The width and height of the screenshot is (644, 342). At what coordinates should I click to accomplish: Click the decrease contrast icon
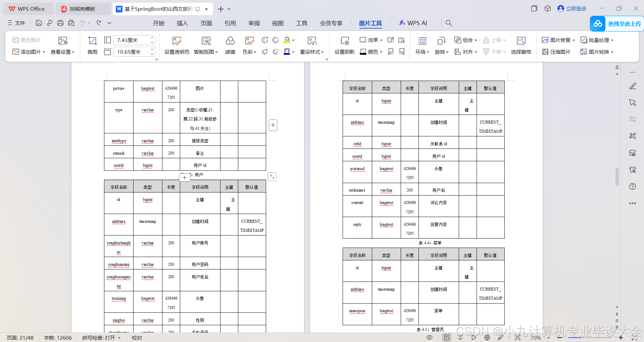pos(276,40)
